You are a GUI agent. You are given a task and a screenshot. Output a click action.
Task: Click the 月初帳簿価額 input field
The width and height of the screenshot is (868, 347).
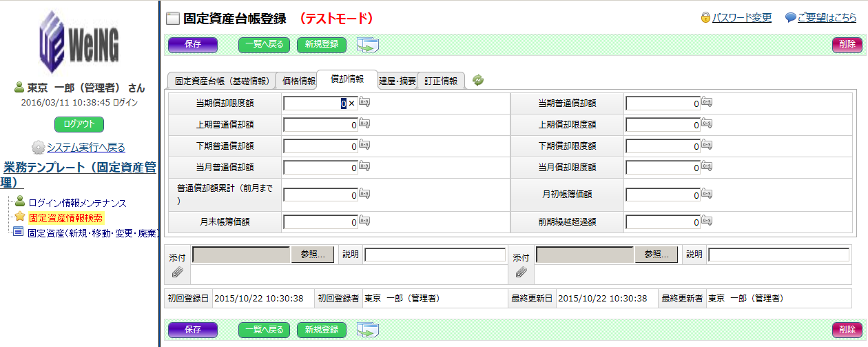click(662, 195)
